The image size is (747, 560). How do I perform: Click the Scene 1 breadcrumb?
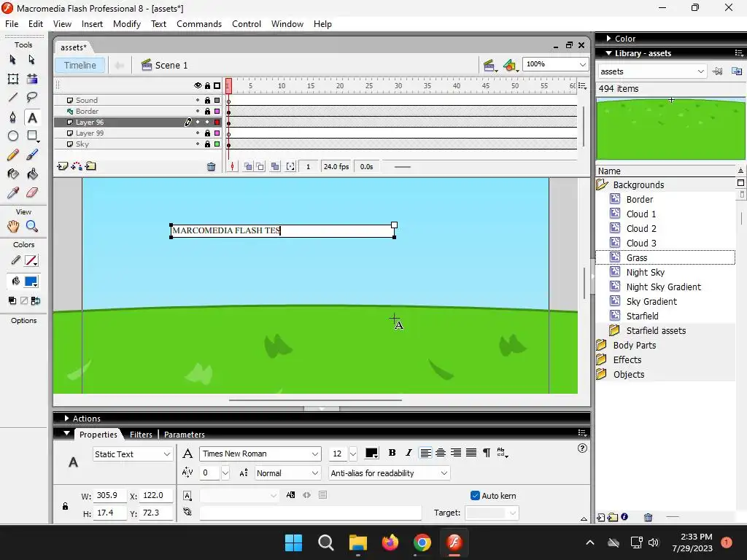tap(165, 65)
